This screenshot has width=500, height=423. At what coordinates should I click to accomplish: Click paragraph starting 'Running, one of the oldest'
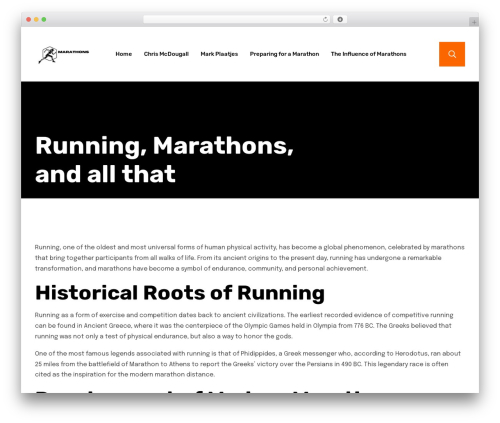click(250, 258)
